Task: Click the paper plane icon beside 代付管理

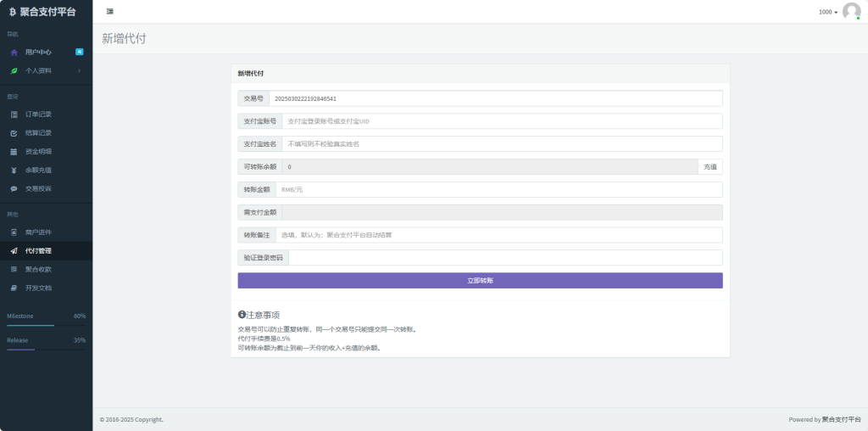Action: click(14, 251)
